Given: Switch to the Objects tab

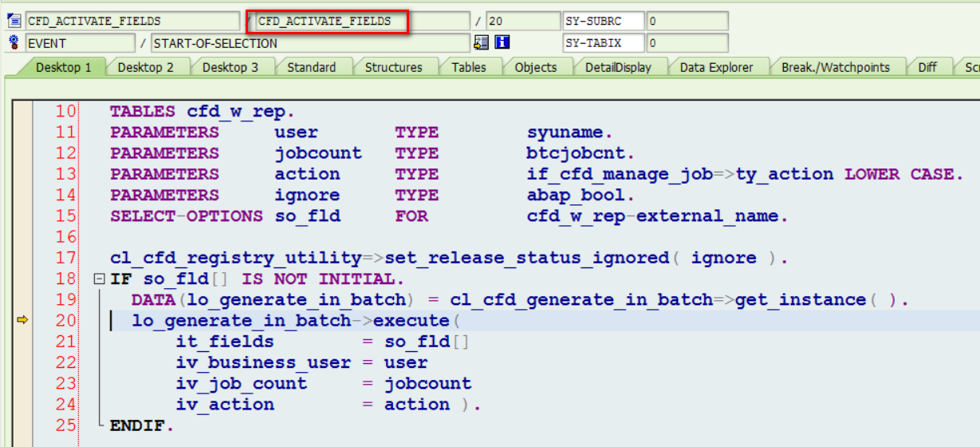Looking at the screenshot, I should [535, 68].
